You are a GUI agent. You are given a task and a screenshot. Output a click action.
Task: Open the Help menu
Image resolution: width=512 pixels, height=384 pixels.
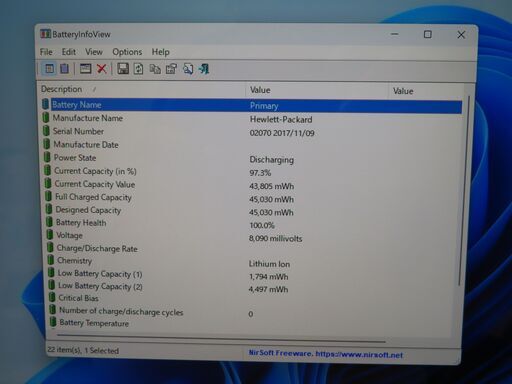coord(161,52)
